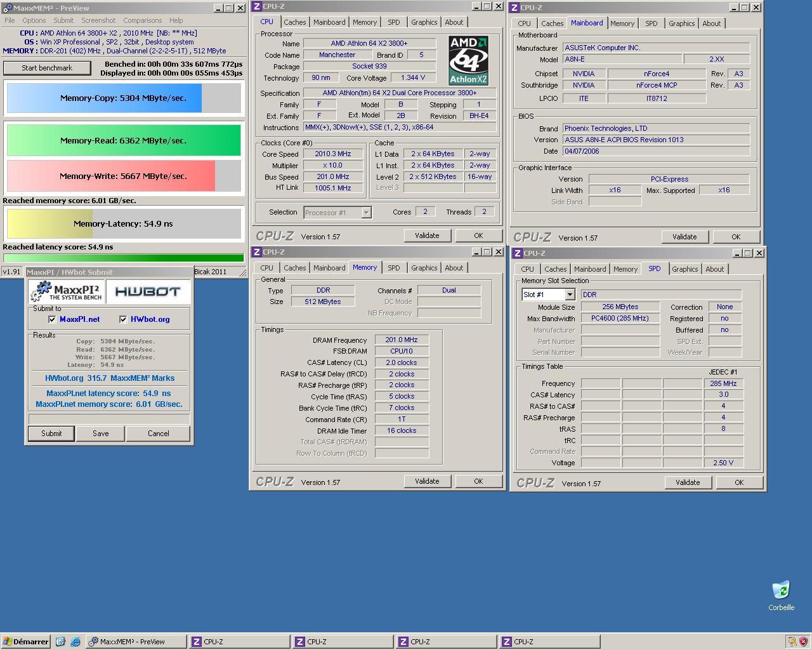Click the empty text field above Submit button
The image size is (812, 650).
pyautogui.click(x=109, y=419)
